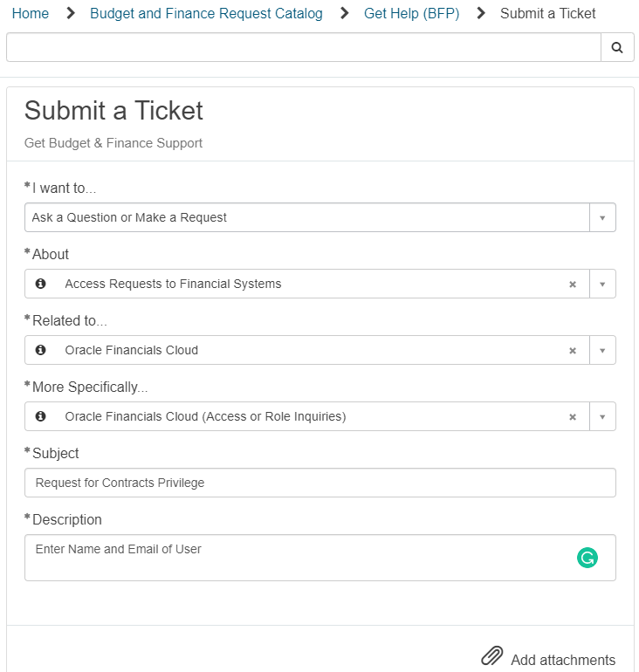Click the green Grammarly icon
The width and height of the screenshot is (639, 672).
click(x=587, y=558)
